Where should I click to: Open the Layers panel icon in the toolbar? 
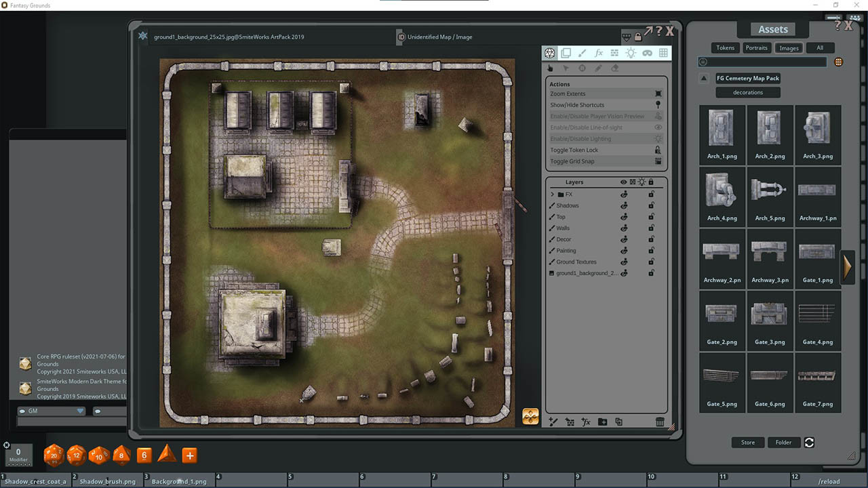point(566,52)
